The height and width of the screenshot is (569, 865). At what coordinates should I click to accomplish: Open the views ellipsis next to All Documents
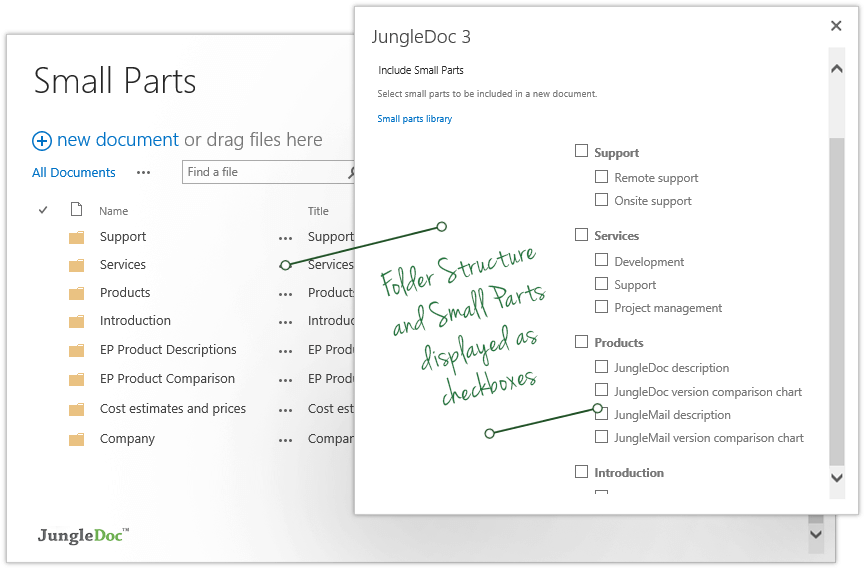[x=143, y=173]
